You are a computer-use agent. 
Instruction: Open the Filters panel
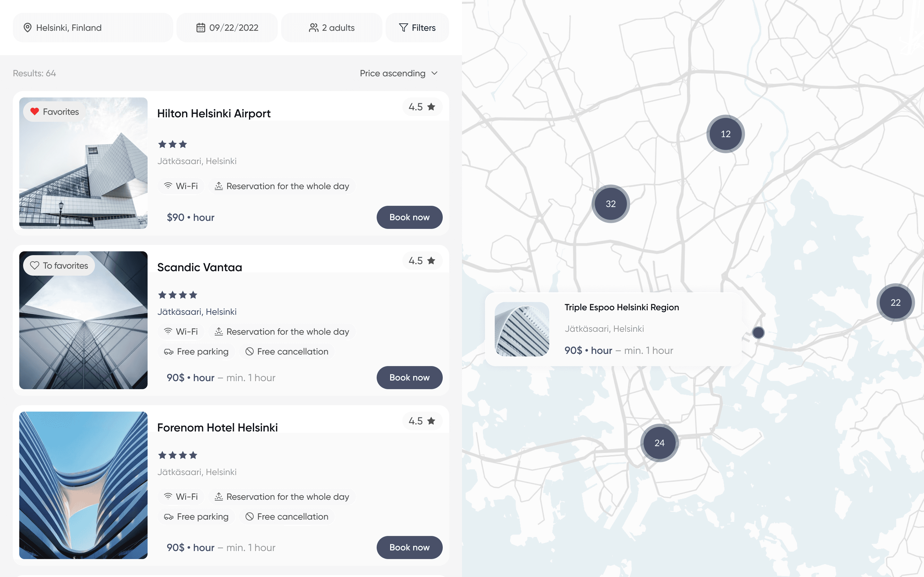click(x=417, y=28)
